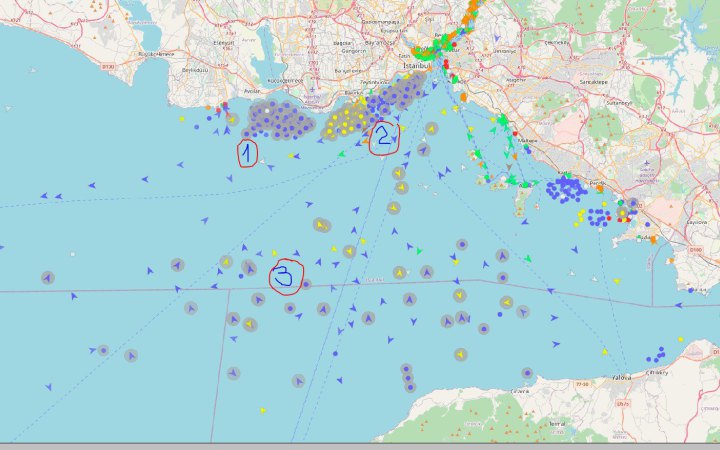Image resolution: width=720 pixels, height=450 pixels.
Task: Click the horizontal scrollbar at the bottom
Action: tap(360, 446)
